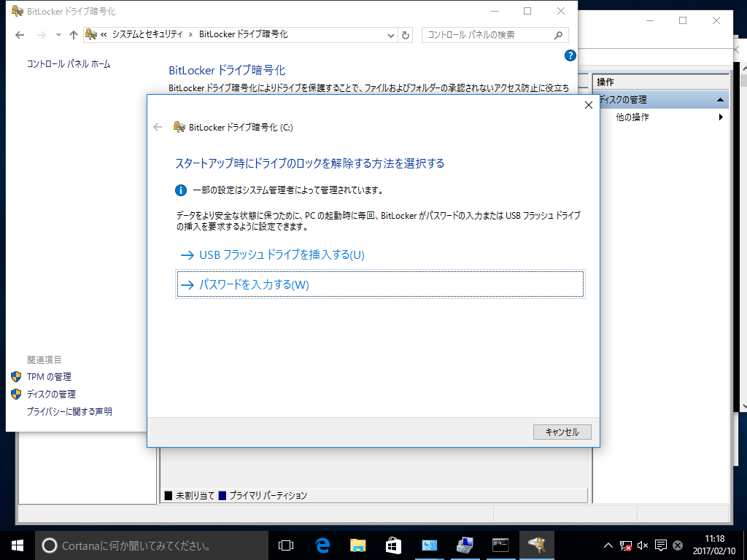
Task: Open Task View from the taskbar
Action: click(x=286, y=545)
